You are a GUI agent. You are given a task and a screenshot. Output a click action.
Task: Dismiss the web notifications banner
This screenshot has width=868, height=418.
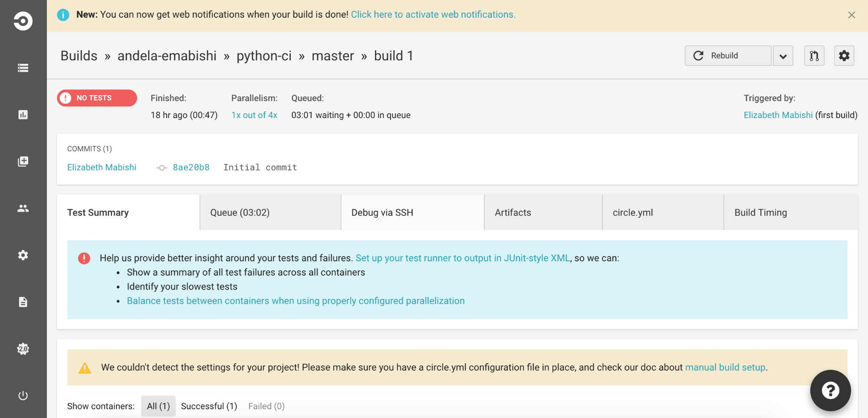pos(852,15)
